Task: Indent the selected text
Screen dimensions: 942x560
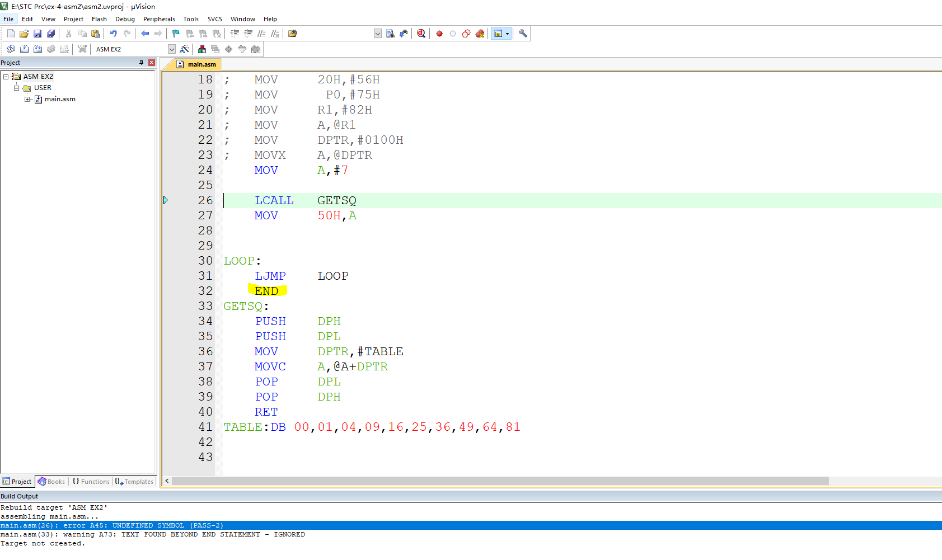Action: (235, 34)
